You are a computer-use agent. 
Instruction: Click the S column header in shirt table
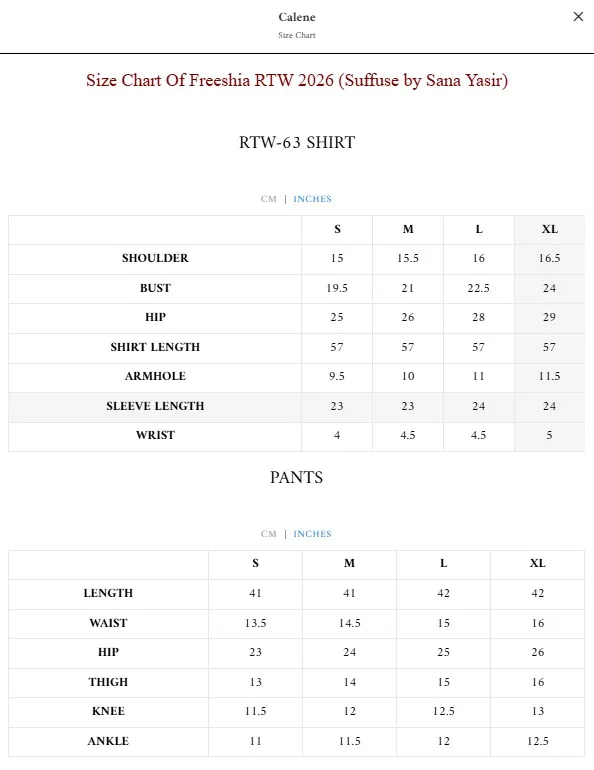[x=337, y=229]
